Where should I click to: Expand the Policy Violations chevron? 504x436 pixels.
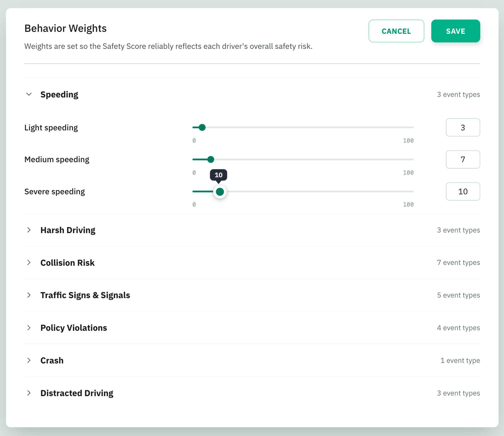(x=29, y=328)
